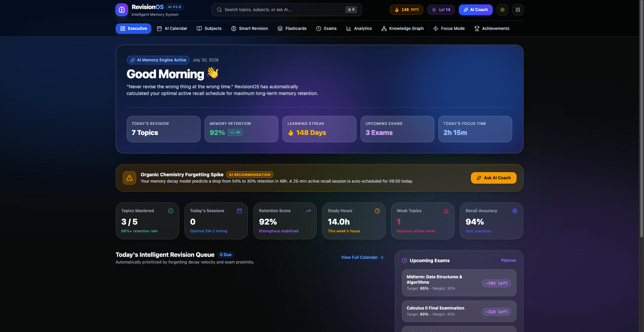Screen dimensions: 644x332
Task: Click the Lvl 14 lightning badge
Action: pyautogui.click(x=441, y=10)
